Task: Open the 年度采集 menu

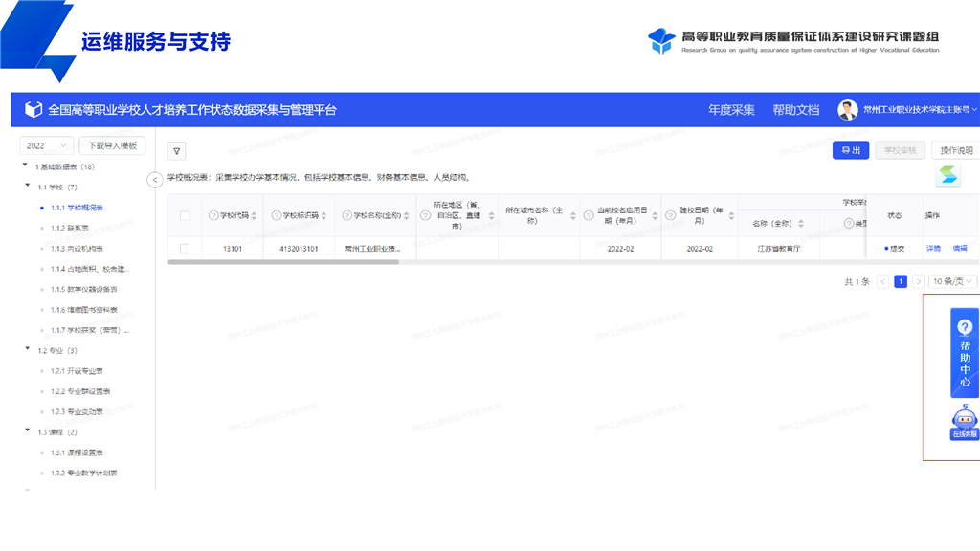Action: pos(731,110)
